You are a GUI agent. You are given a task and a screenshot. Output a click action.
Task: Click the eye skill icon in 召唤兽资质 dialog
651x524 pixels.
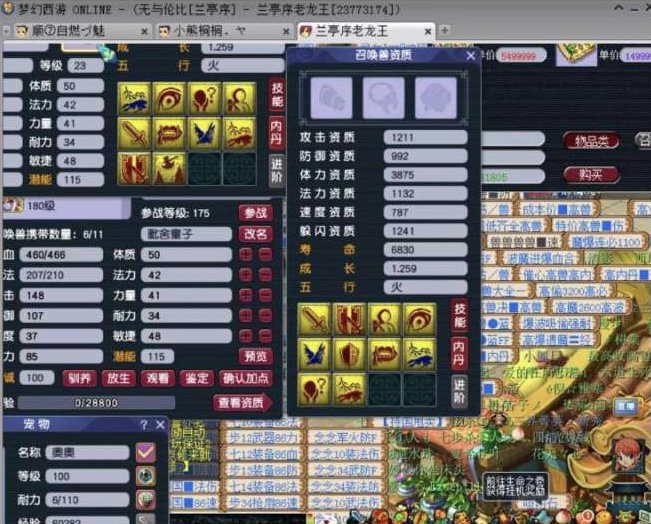click(x=420, y=319)
